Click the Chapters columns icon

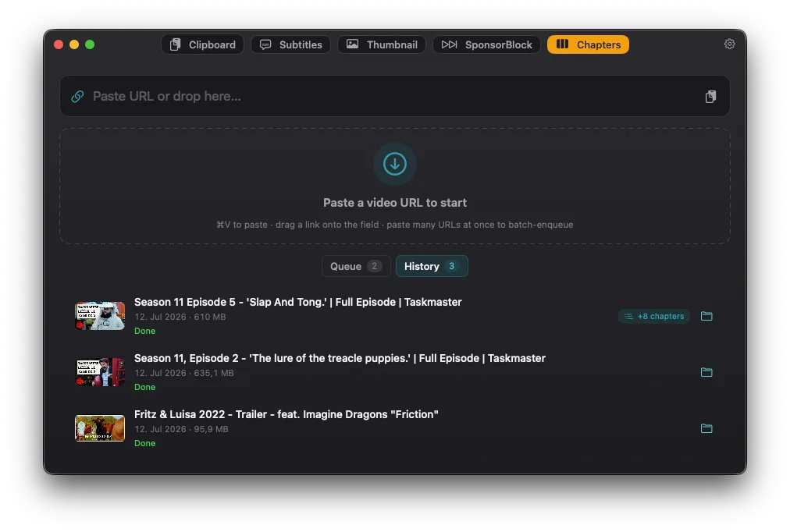[562, 44]
